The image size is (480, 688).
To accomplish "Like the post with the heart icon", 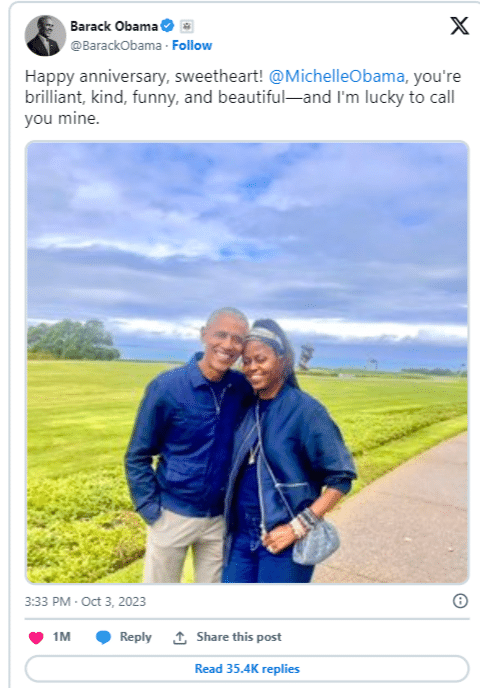I will click(x=36, y=638).
